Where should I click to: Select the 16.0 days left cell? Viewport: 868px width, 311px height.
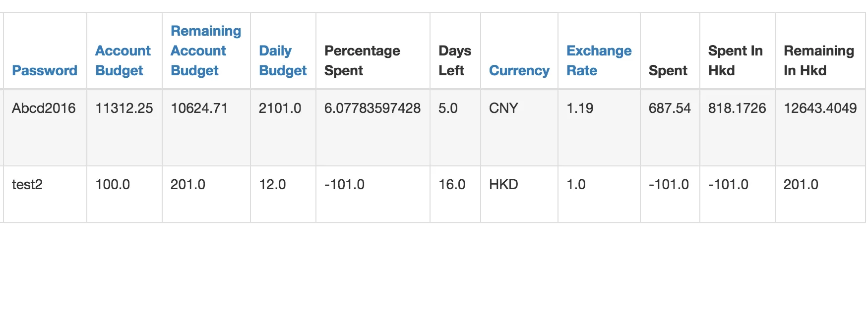(452, 184)
